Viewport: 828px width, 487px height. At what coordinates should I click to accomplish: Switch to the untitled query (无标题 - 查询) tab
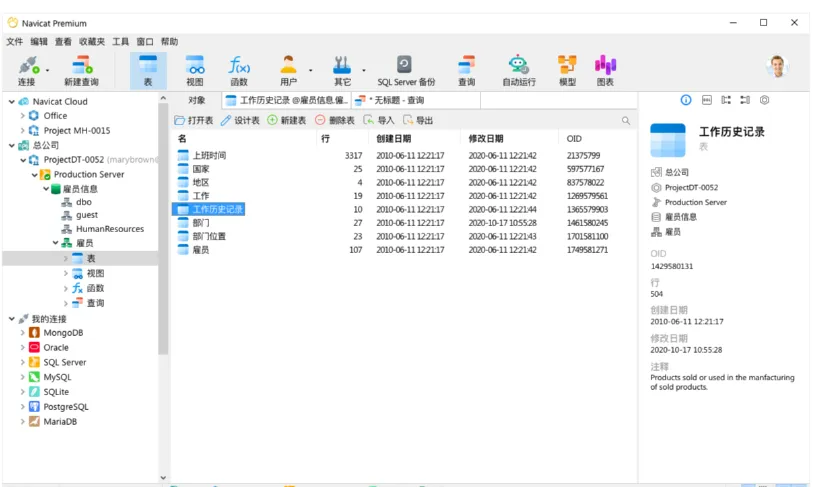(416, 100)
